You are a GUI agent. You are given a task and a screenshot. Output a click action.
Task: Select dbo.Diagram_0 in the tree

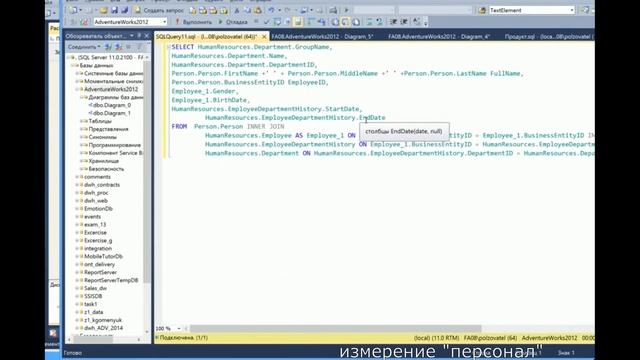click(x=112, y=105)
